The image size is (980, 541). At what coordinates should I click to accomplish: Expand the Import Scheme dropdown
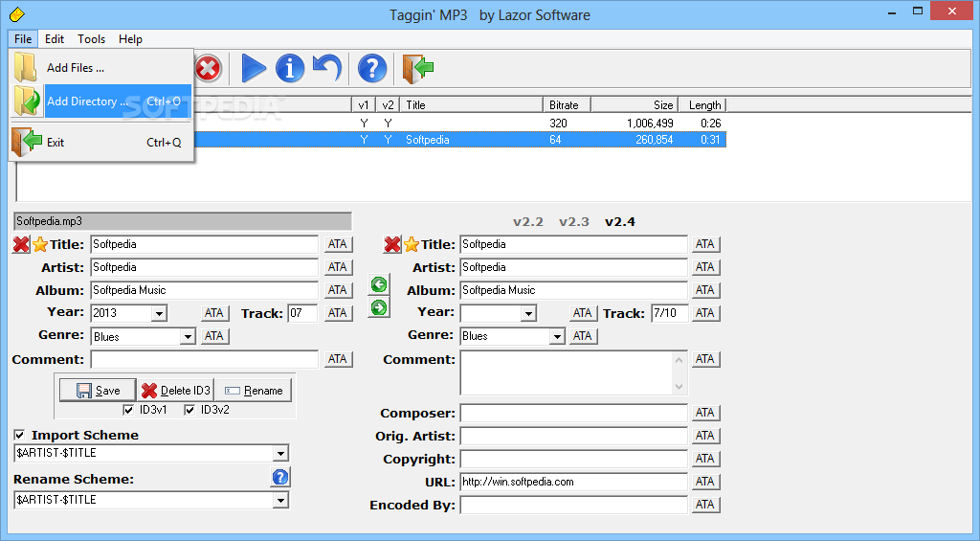(280, 453)
